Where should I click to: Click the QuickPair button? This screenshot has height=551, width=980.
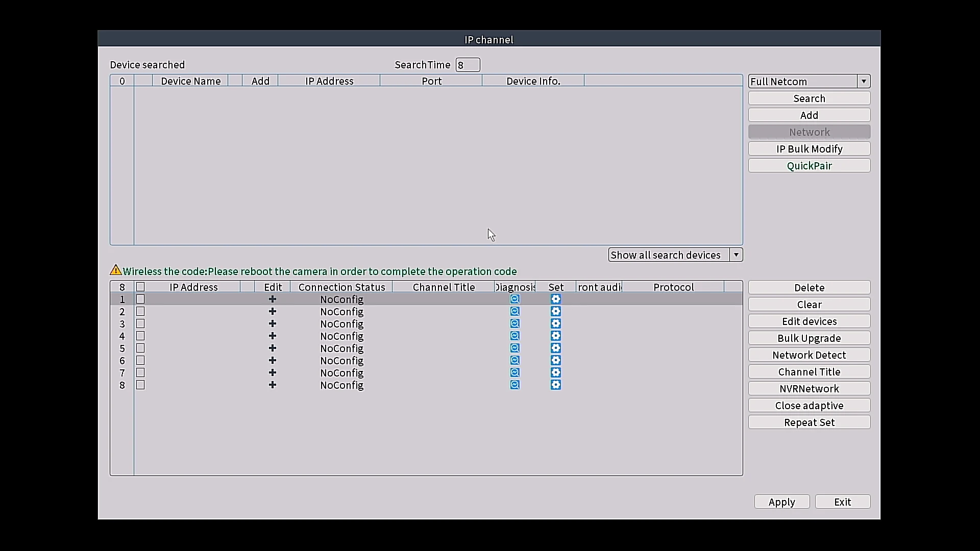pyautogui.click(x=809, y=166)
